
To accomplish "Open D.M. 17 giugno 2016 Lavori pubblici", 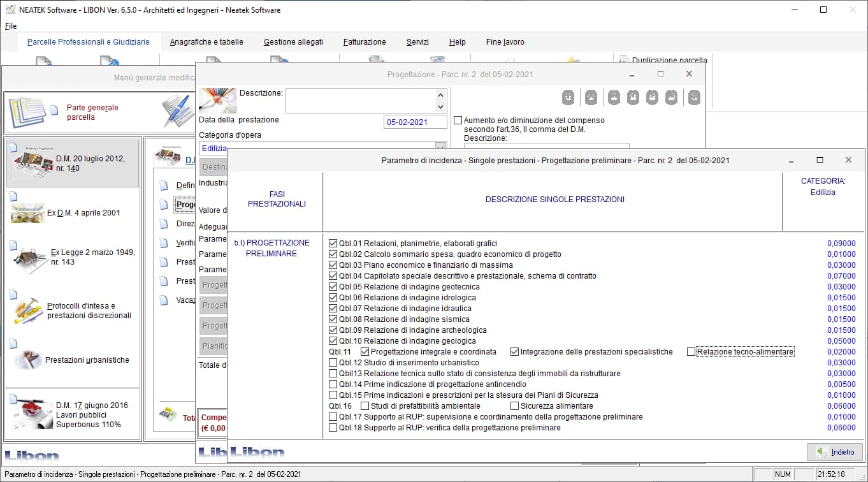I will click(x=72, y=414).
